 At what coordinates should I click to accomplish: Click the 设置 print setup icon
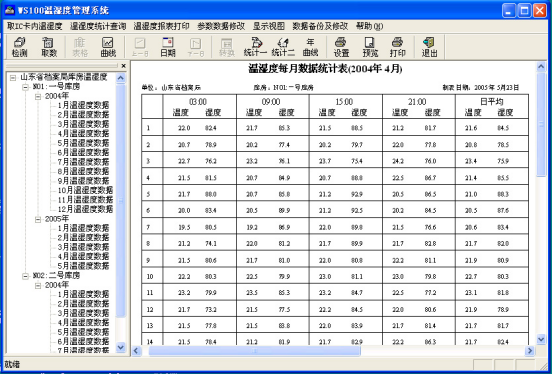(x=341, y=47)
